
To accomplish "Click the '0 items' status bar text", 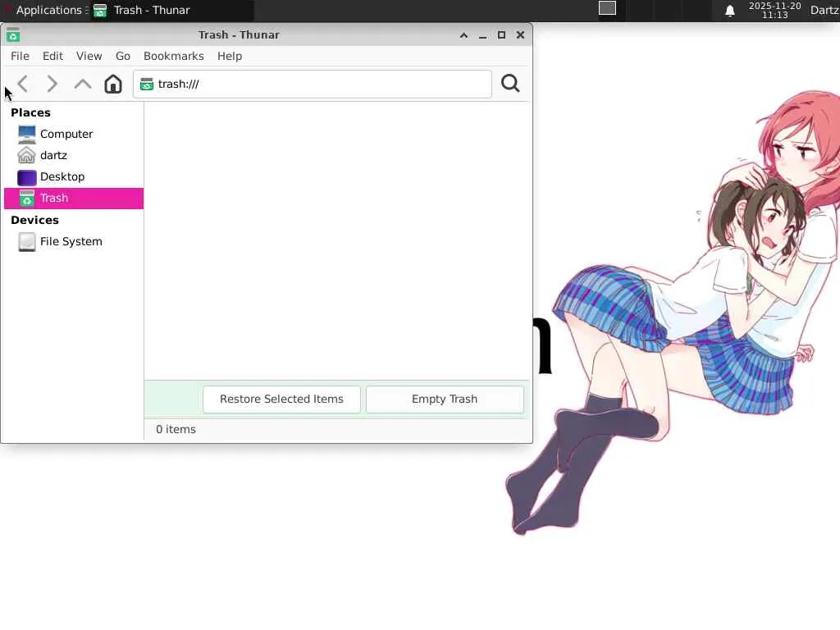I will pyautogui.click(x=176, y=430).
